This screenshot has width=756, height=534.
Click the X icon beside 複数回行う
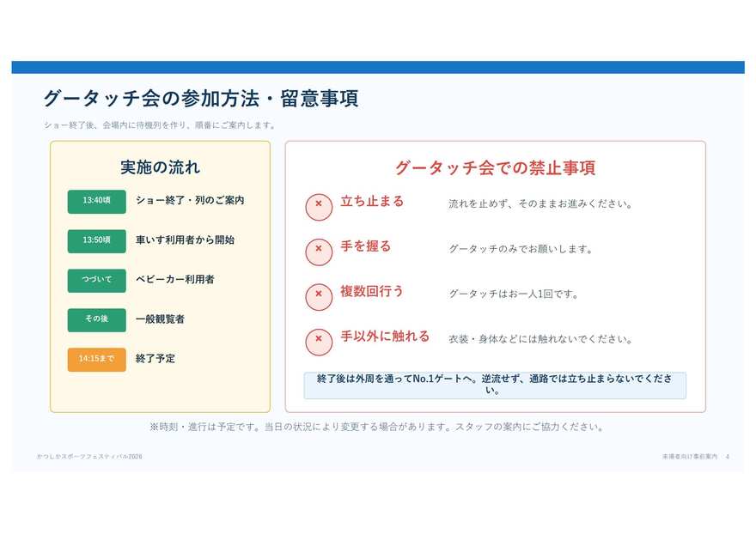(x=319, y=297)
